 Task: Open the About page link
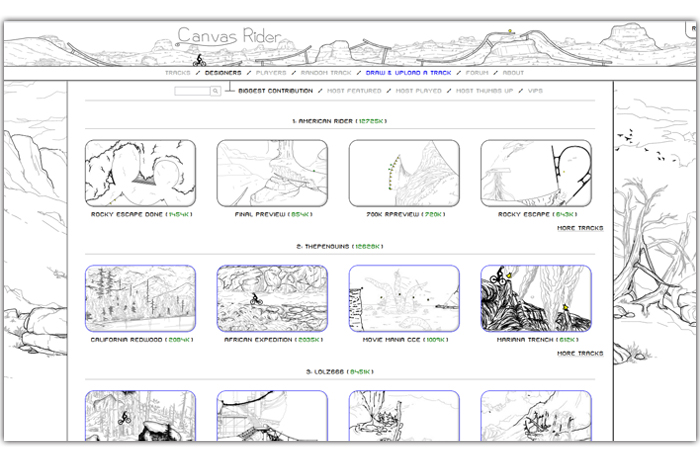[x=513, y=73]
